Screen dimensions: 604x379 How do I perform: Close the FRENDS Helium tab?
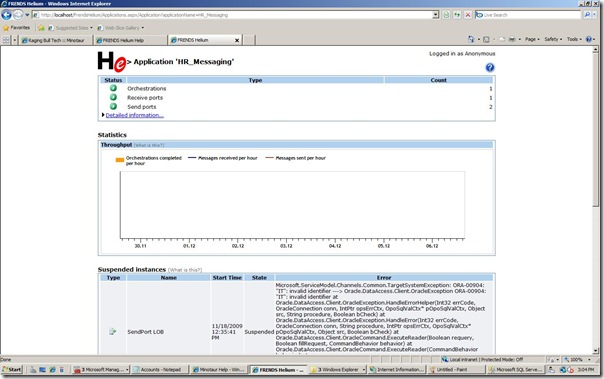(237, 40)
